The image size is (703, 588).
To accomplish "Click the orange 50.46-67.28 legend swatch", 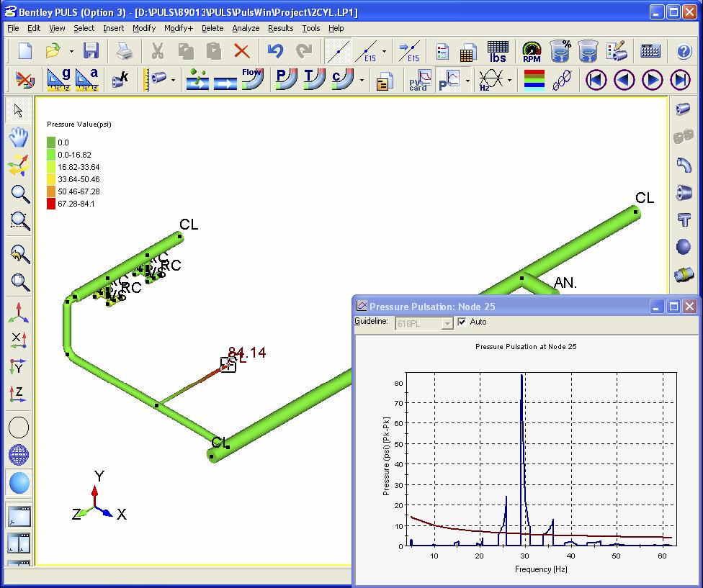I will click(51, 191).
